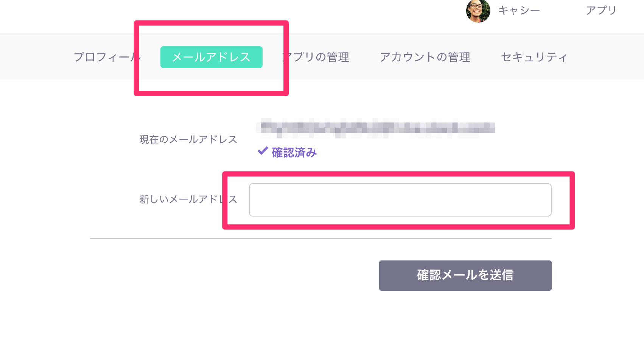Click the 現在のメールアドレス label

pyautogui.click(x=188, y=139)
